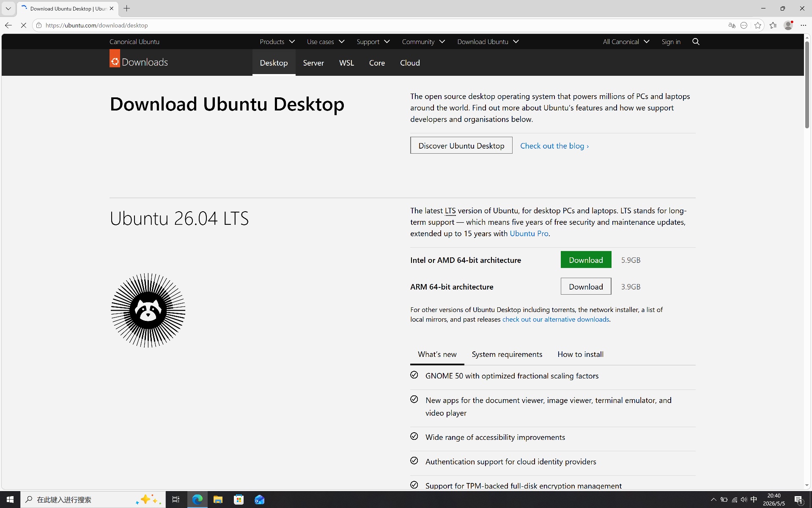
Task: Open the taskbar clock and date
Action: click(774, 500)
